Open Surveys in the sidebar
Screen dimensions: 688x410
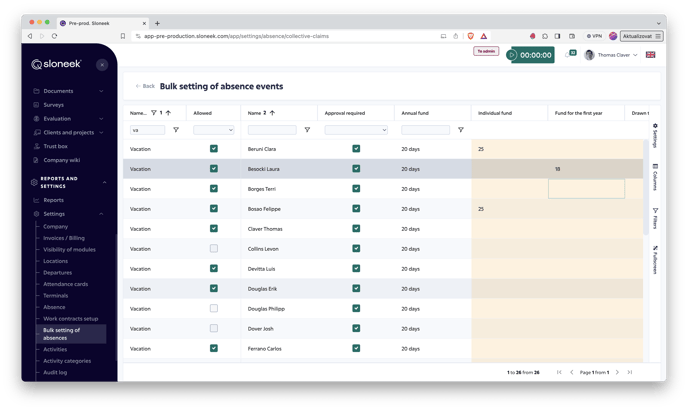click(x=54, y=105)
